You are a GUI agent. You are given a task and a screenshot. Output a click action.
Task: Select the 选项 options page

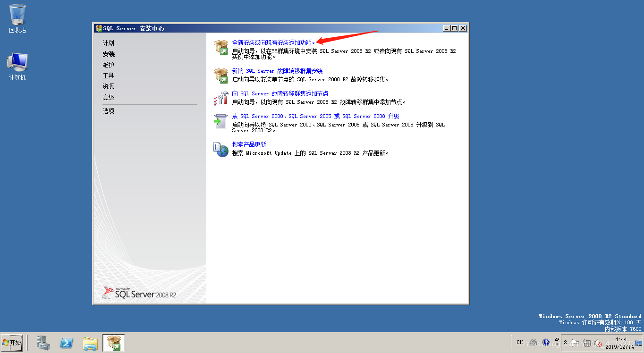pyautogui.click(x=109, y=111)
